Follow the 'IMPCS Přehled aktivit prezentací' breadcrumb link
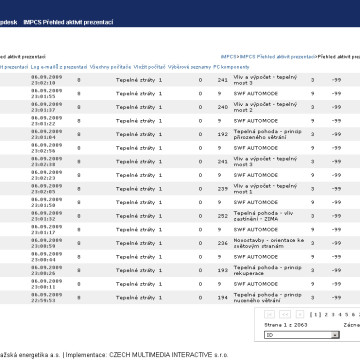This screenshot has width=360, height=360. [x=277, y=57]
